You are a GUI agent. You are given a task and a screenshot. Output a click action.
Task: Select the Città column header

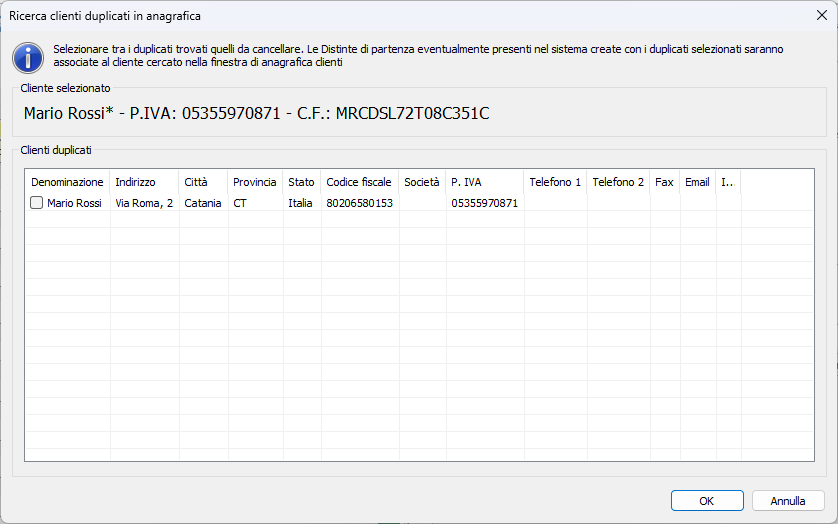pyautogui.click(x=196, y=182)
